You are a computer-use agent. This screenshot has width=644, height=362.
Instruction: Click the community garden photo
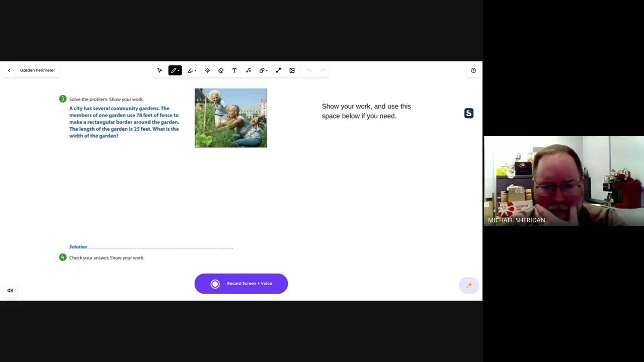231,118
